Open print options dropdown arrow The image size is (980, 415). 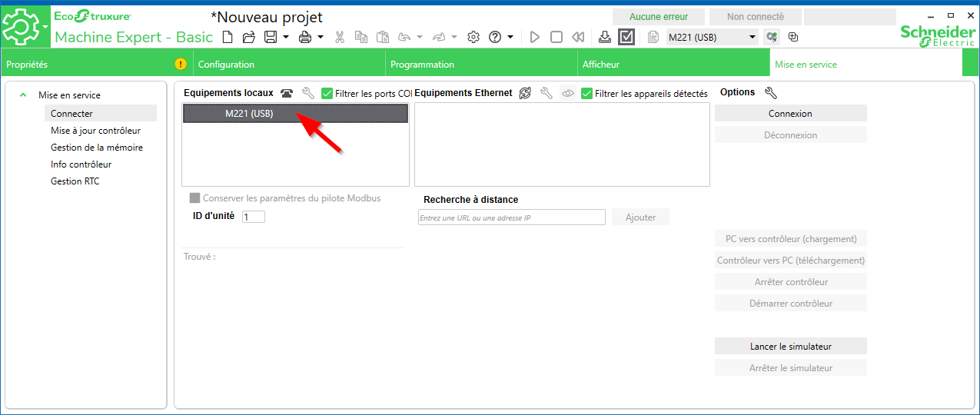click(x=321, y=37)
